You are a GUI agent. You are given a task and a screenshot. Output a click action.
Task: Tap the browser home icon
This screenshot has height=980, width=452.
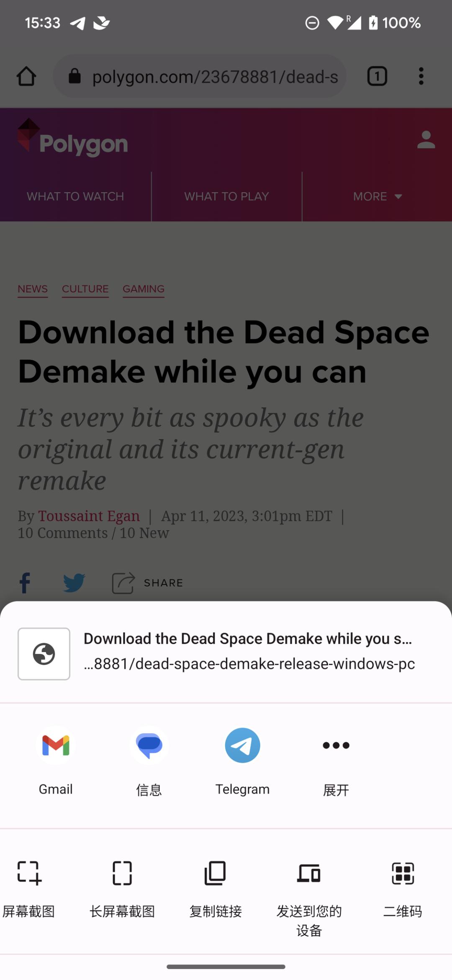[26, 76]
